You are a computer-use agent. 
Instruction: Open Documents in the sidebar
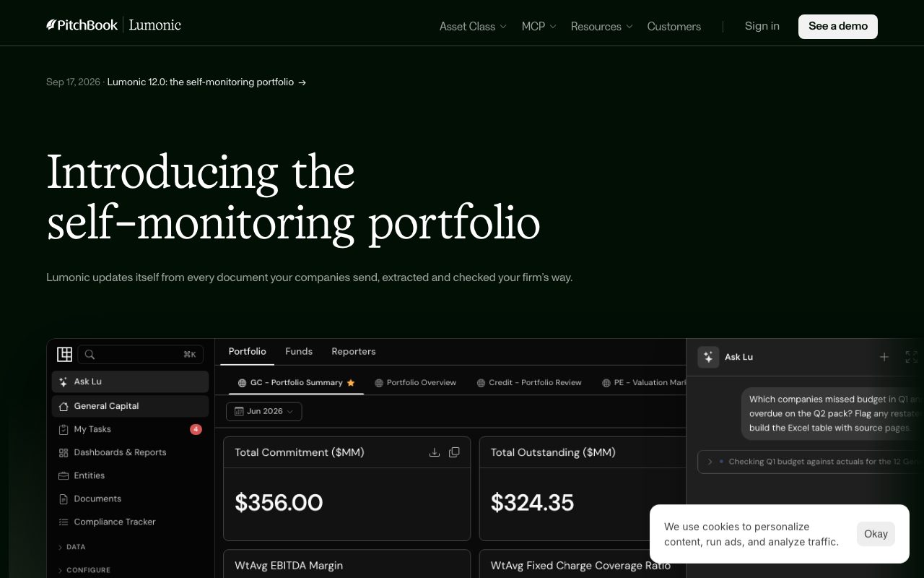pyautogui.click(x=130, y=499)
